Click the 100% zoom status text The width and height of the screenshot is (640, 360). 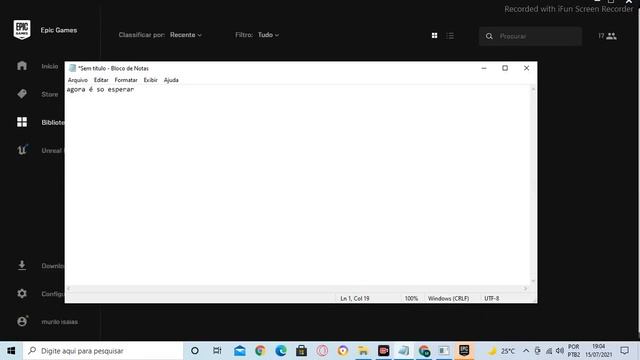[x=411, y=299]
